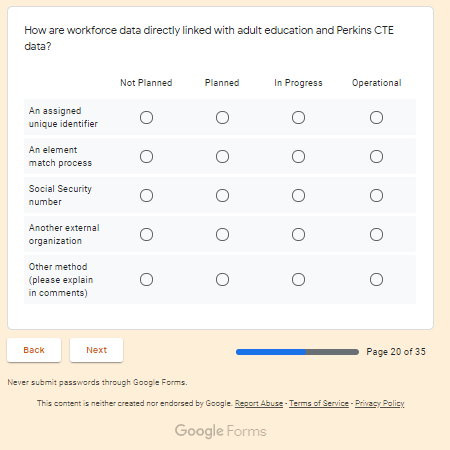This screenshot has height=450, width=450.
Task: Mark In Progress for assigned unique identifier
Action: (x=298, y=117)
